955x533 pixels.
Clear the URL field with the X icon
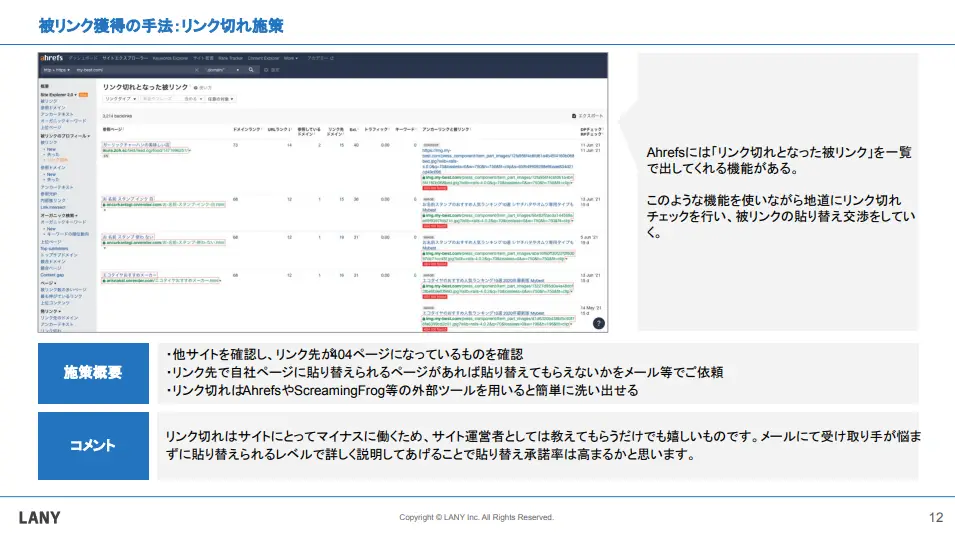[197, 70]
